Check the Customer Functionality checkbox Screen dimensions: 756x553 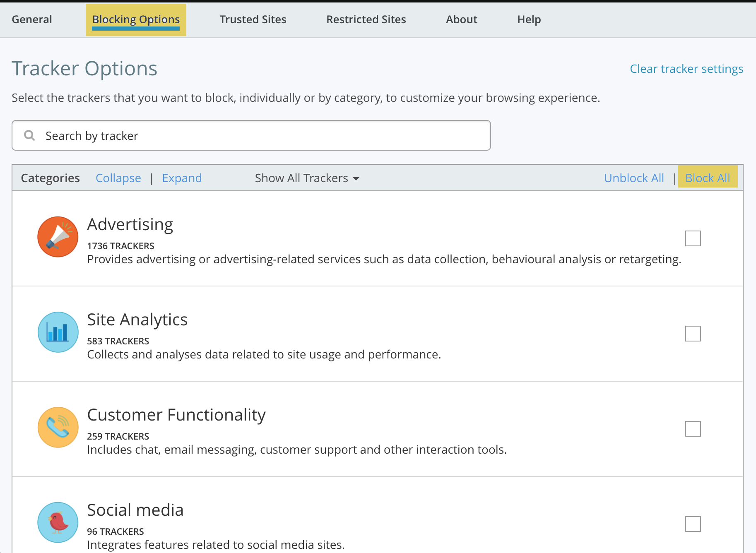[x=693, y=429]
